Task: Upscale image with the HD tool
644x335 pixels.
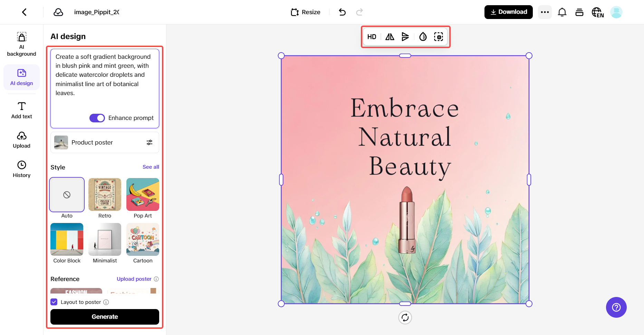Action: 372,37
